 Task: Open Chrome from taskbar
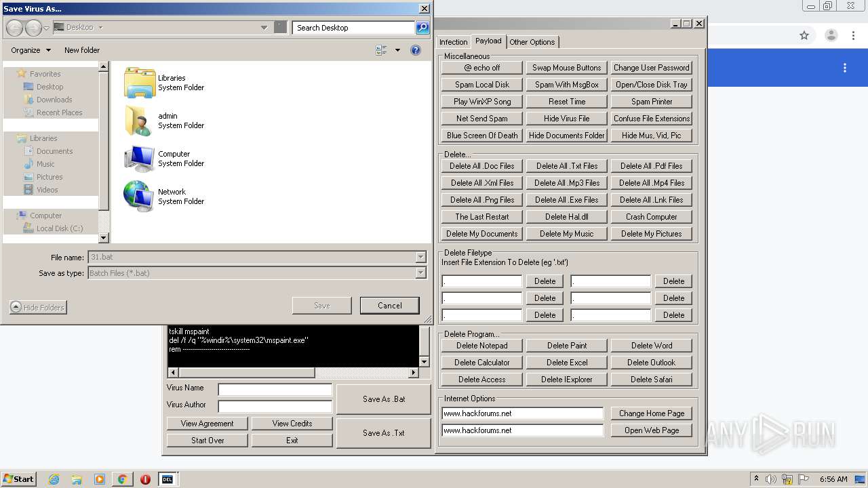[x=122, y=479]
